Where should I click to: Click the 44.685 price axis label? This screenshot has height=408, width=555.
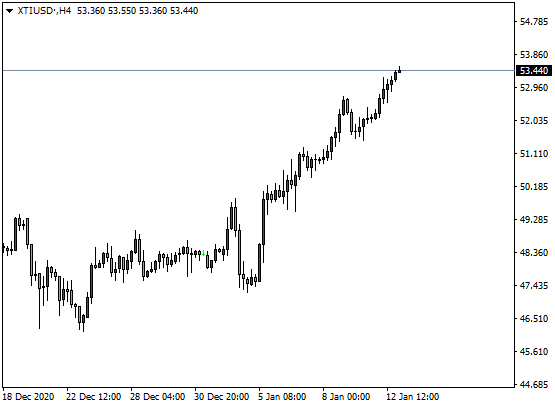point(534,384)
